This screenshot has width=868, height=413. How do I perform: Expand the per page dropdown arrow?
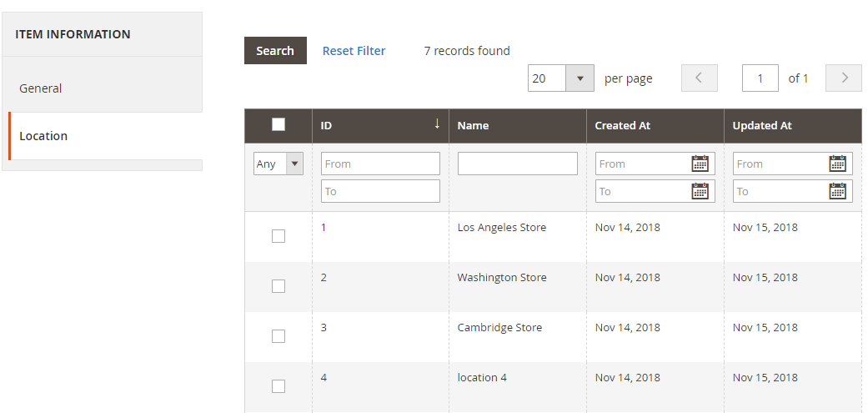[580, 78]
